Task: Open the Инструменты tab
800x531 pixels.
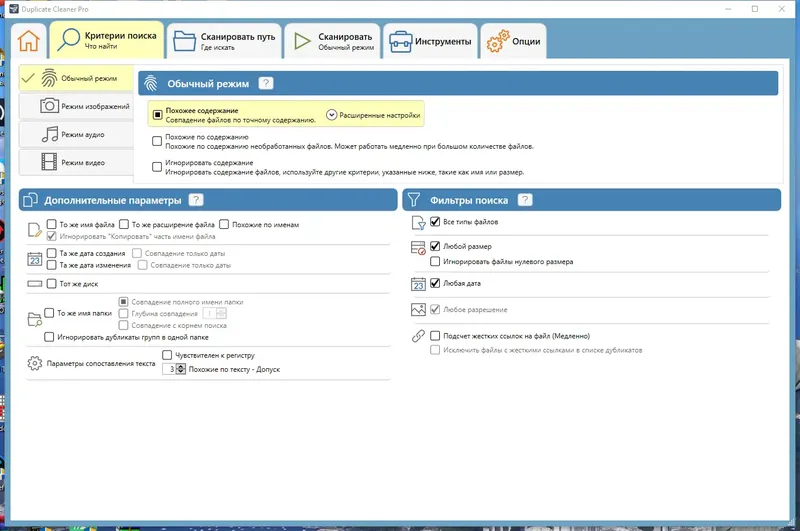Action: [x=430, y=41]
